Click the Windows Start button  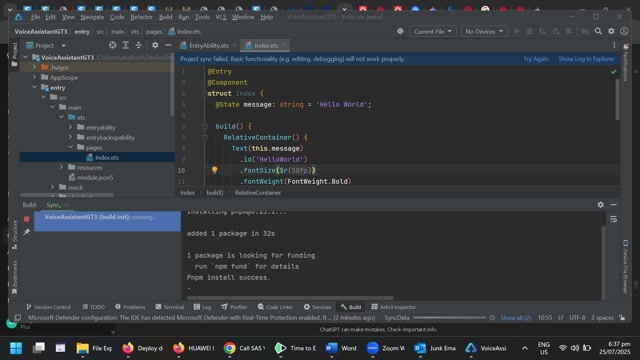(x=16, y=348)
